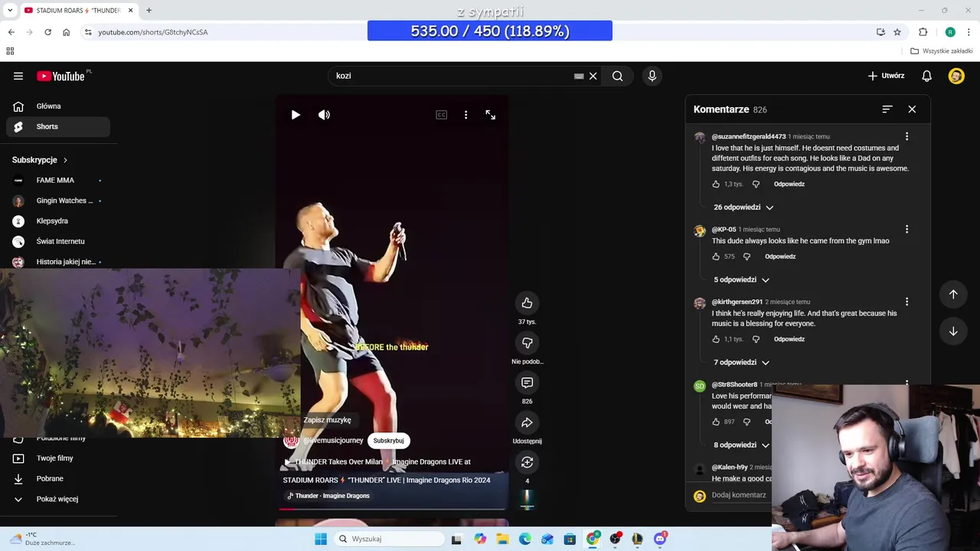
Task: Open options for kirthgersen291's comment
Action: pyautogui.click(x=906, y=302)
